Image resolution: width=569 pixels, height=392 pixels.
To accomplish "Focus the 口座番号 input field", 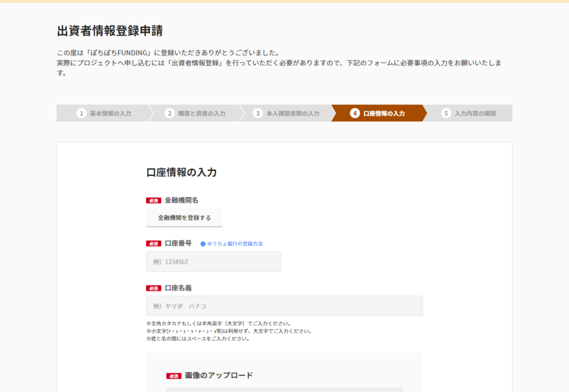I will [213, 262].
